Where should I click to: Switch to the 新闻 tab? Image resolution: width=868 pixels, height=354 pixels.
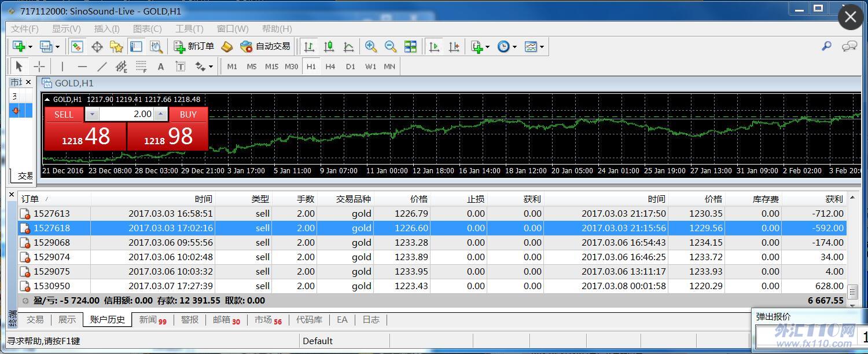pyautogui.click(x=153, y=319)
